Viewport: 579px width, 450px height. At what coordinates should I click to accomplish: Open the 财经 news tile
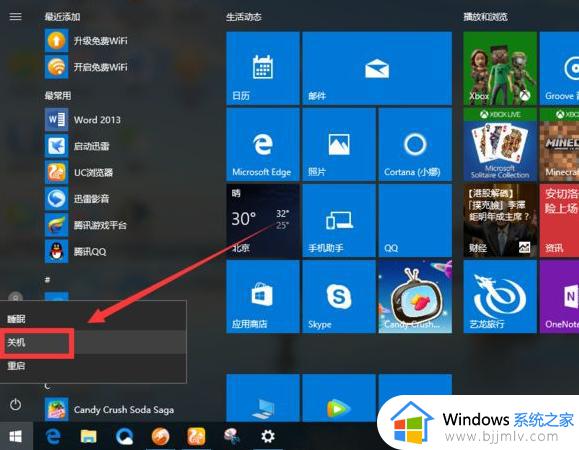[x=500, y=220]
